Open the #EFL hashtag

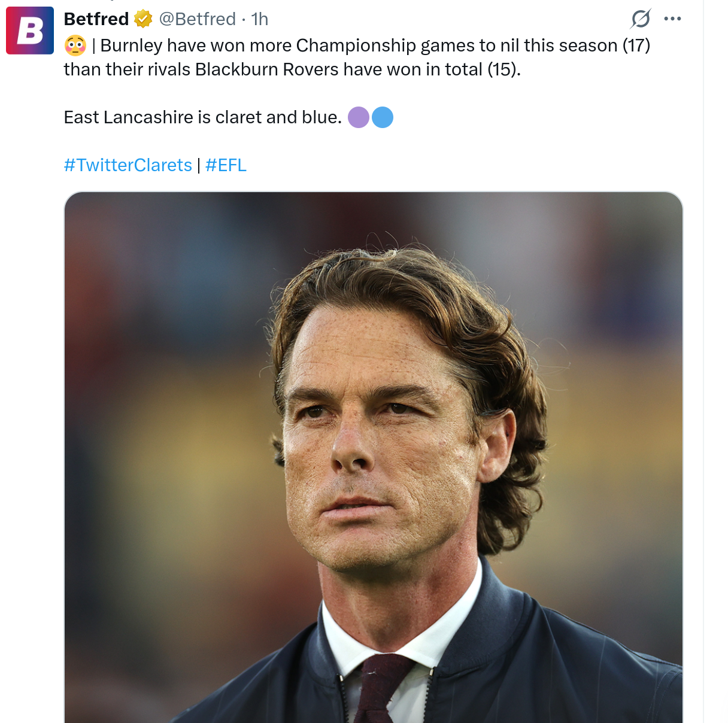tap(226, 165)
